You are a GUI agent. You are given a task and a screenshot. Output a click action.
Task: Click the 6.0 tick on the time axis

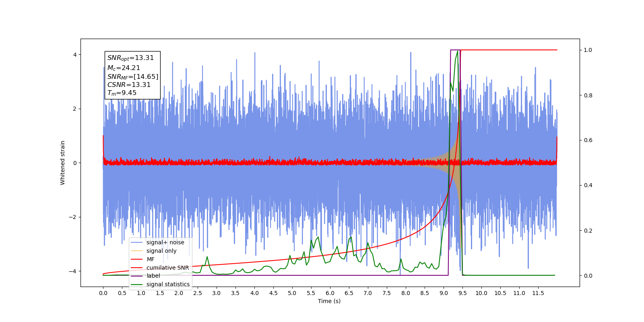click(330, 293)
